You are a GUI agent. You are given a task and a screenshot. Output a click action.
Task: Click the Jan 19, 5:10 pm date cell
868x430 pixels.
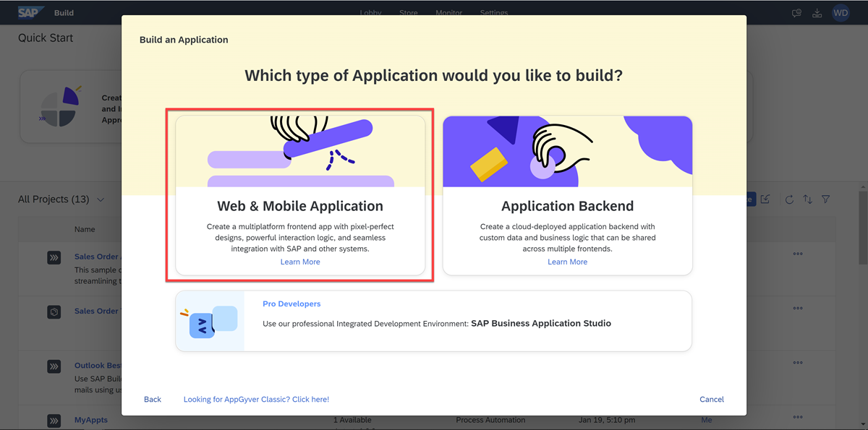coord(607,420)
